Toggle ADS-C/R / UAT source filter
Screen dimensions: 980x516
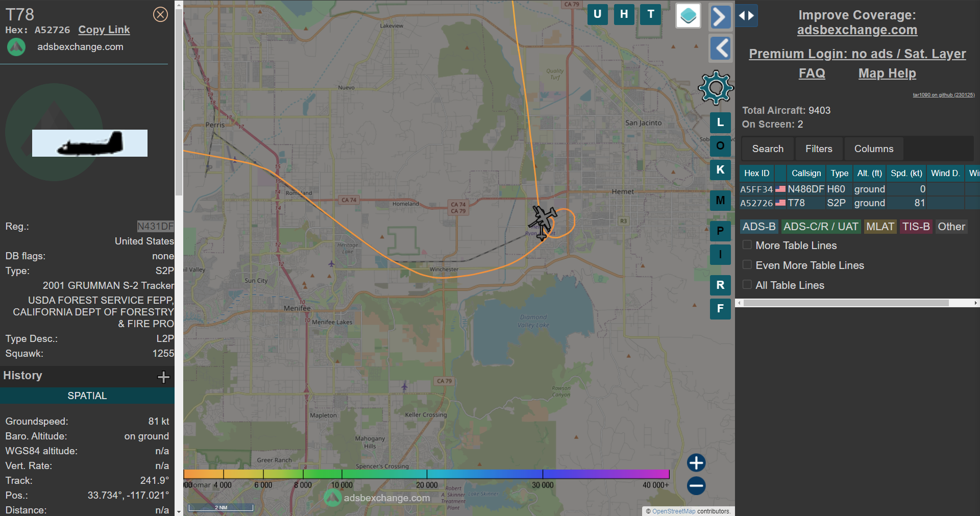click(x=821, y=227)
